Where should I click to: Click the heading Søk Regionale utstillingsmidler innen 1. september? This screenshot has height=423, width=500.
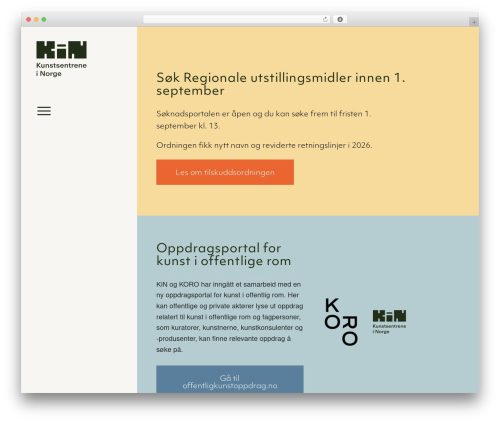point(281,84)
